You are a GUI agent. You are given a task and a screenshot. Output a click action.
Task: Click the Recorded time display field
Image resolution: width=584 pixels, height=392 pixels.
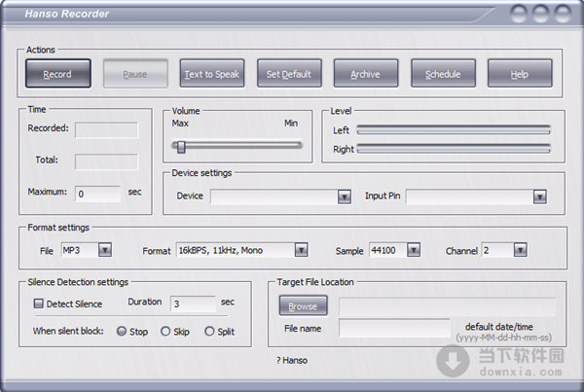click(106, 130)
